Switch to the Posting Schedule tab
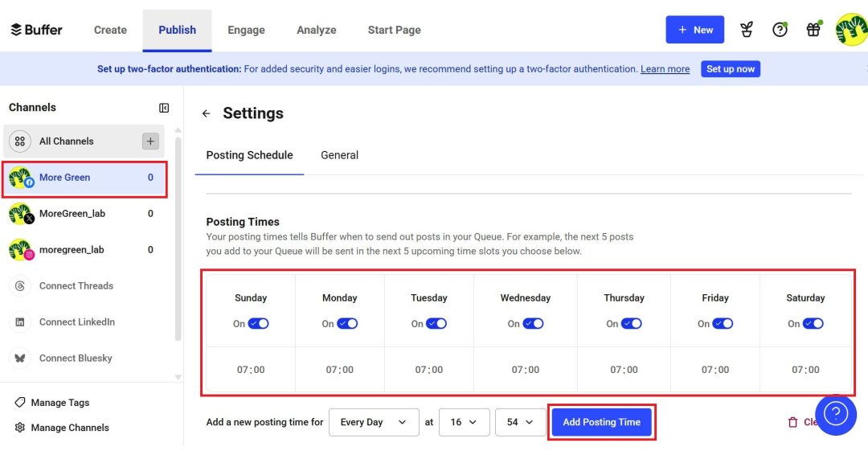The height and width of the screenshot is (455, 868). (x=250, y=155)
